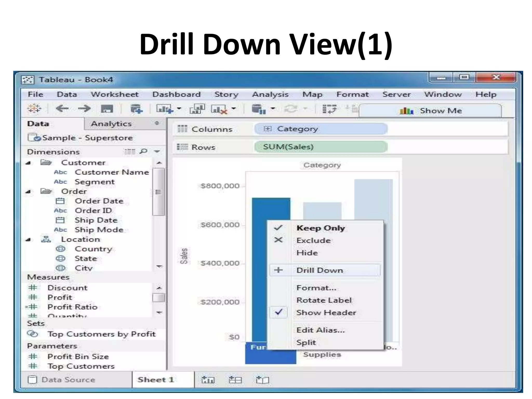Screen dimensions: 532x399
Task: Click the Undo back arrow in toolbar
Action: pos(62,109)
